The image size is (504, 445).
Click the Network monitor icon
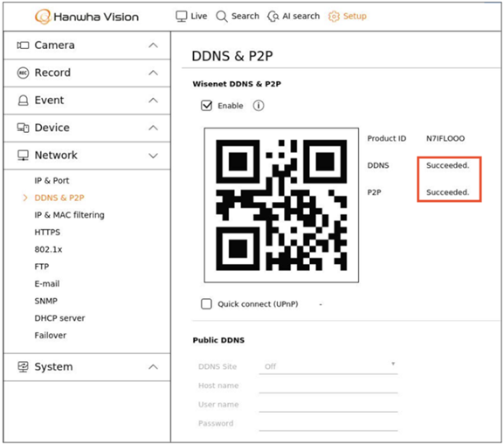point(23,156)
